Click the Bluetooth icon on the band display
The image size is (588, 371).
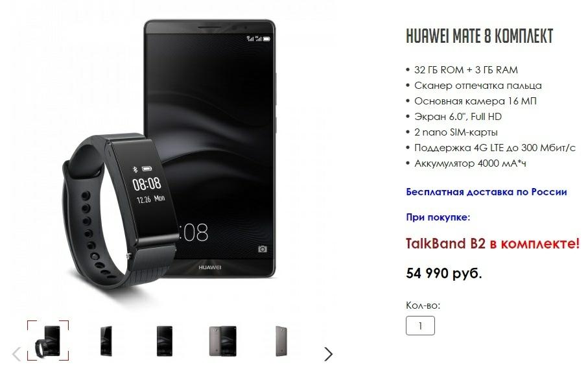[x=135, y=169]
